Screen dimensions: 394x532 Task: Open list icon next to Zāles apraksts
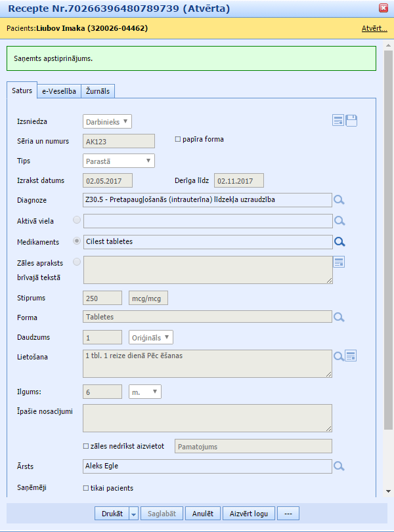(x=339, y=262)
